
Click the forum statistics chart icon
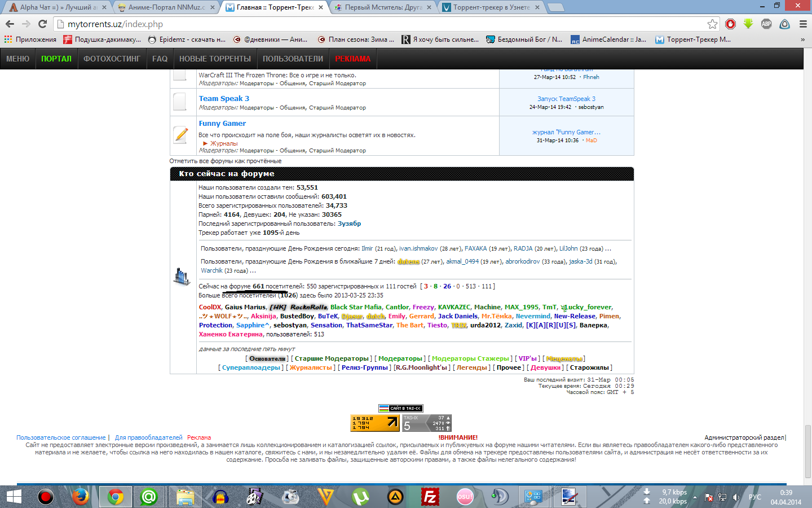coord(182,277)
